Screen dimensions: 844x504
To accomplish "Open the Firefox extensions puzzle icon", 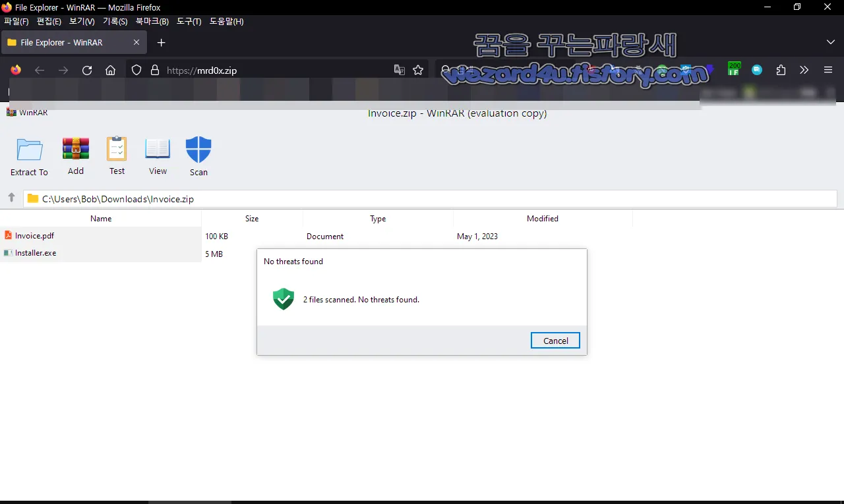I will tap(781, 70).
